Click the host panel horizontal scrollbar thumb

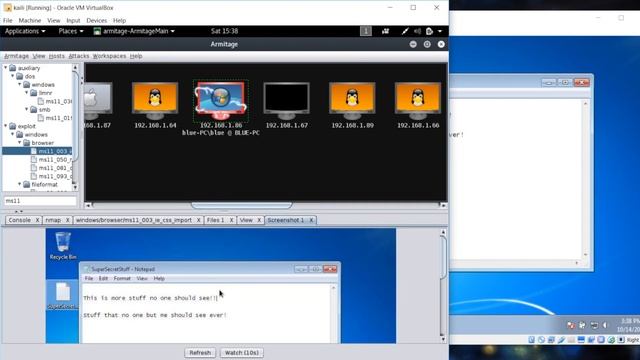(242, 205)
